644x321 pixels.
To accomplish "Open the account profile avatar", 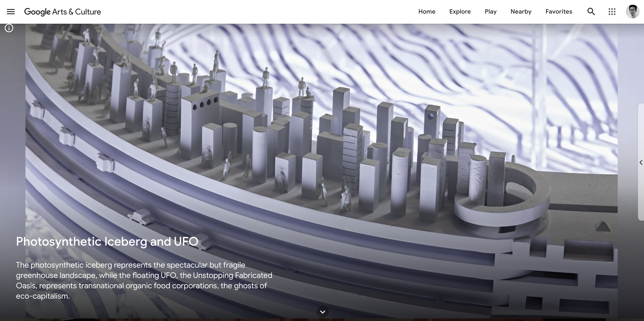I will point(632,11).
